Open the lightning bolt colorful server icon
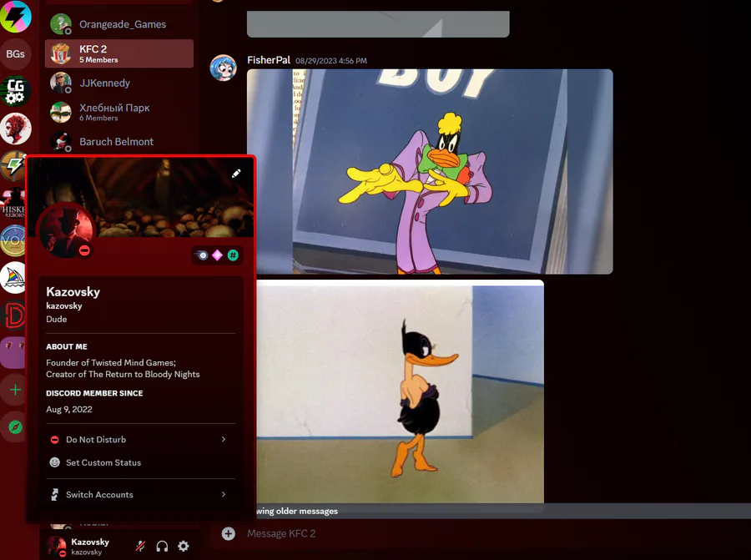 coord(15,17)
